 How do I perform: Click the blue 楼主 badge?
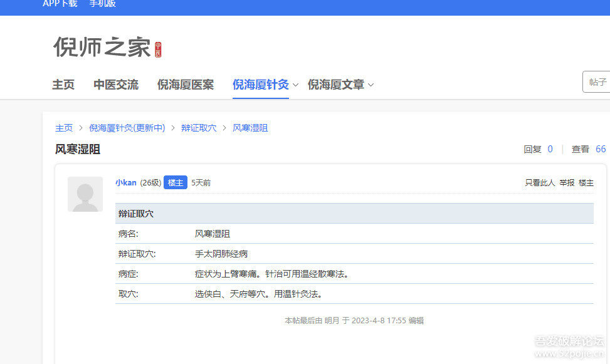click(x=176, y=183)
